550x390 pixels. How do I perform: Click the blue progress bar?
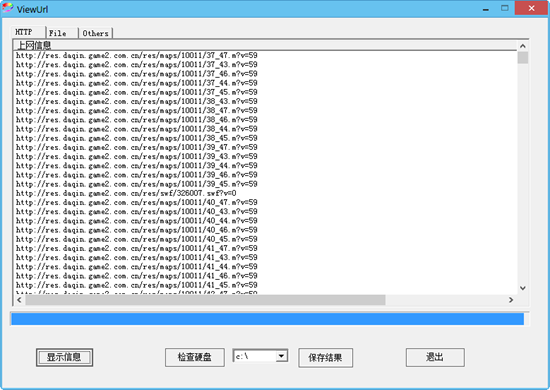pos(267,319)
